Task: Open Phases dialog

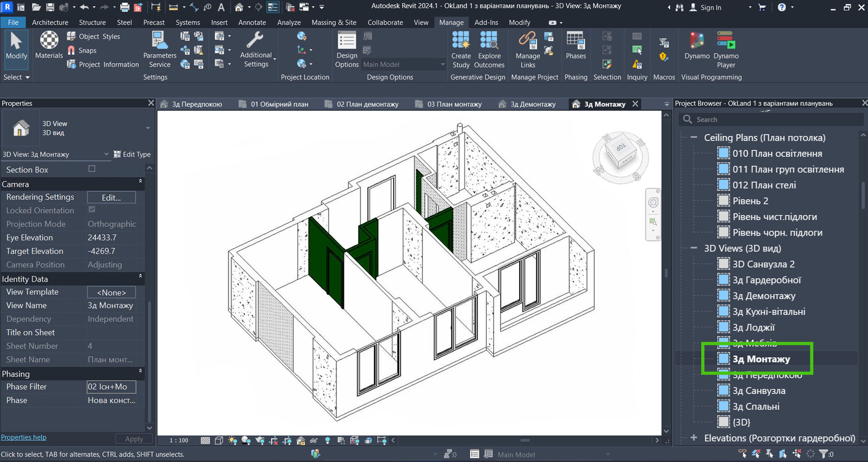Action: click(x=576, y=45)
